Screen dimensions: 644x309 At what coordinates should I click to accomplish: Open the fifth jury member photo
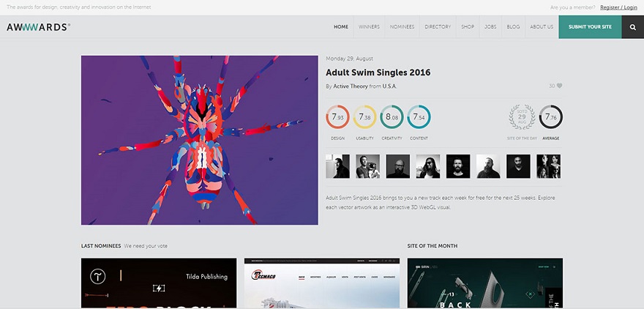458,166
